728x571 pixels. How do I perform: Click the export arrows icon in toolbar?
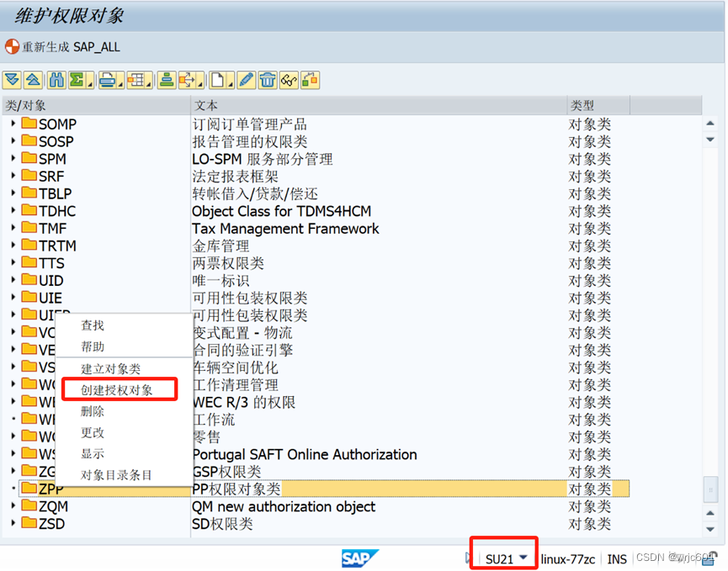click(187, 80)
